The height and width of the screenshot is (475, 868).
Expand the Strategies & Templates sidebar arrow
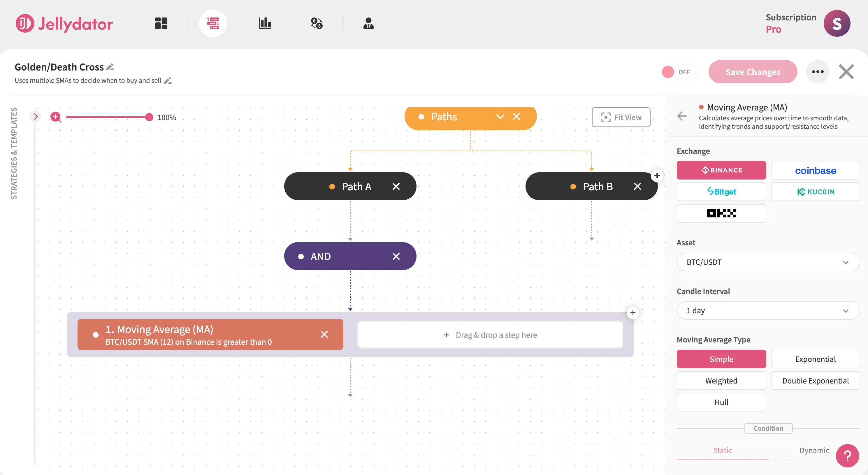(x=35, y=117)
